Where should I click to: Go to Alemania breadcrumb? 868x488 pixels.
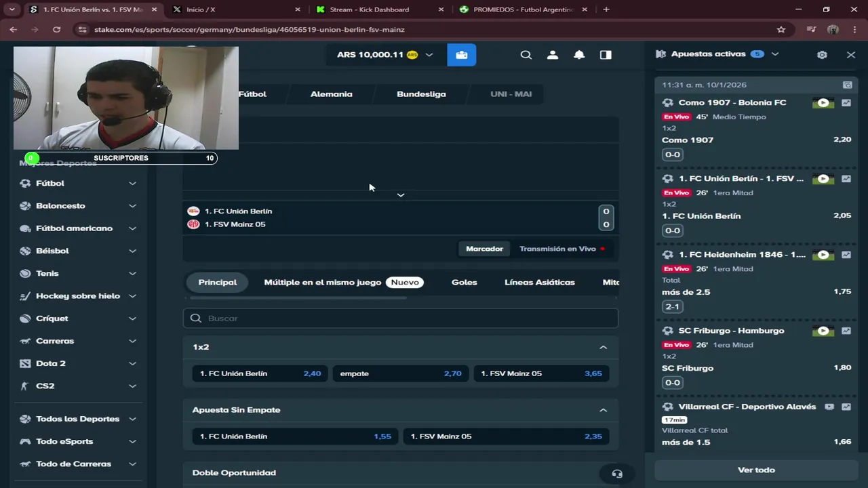(x=332, y=94)
